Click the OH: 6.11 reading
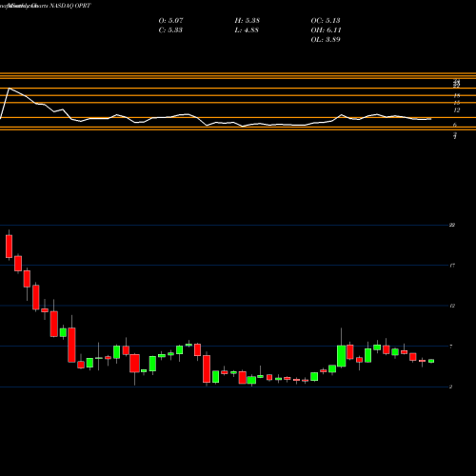The image size is (476, 476). 326,30
